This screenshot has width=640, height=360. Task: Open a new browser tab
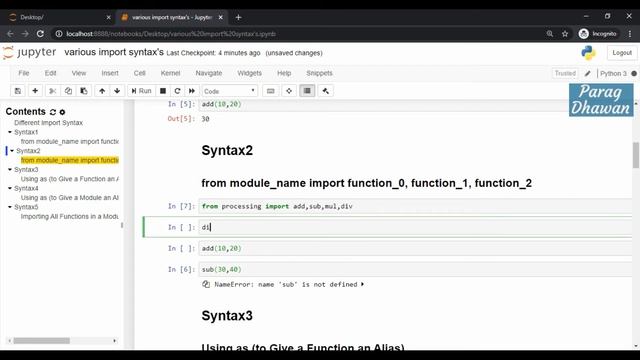238,17
